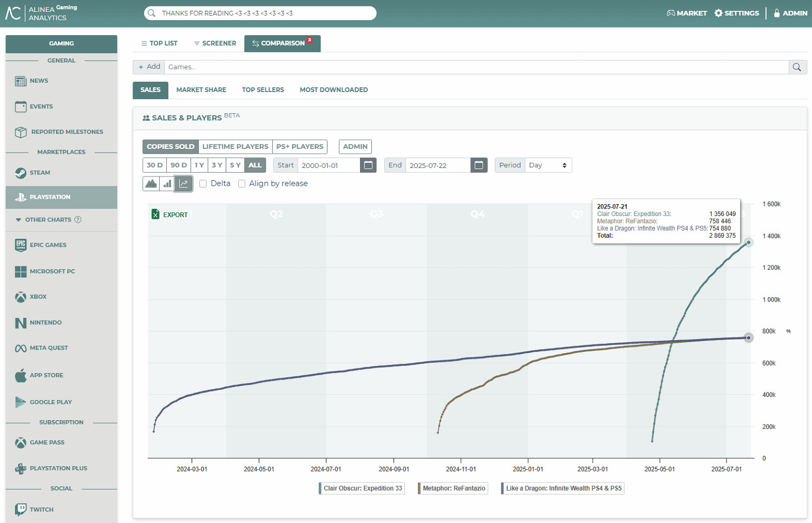Switch to the Market Share tab
The width and height of the screenshot is (812, 523).
(201, 90)
